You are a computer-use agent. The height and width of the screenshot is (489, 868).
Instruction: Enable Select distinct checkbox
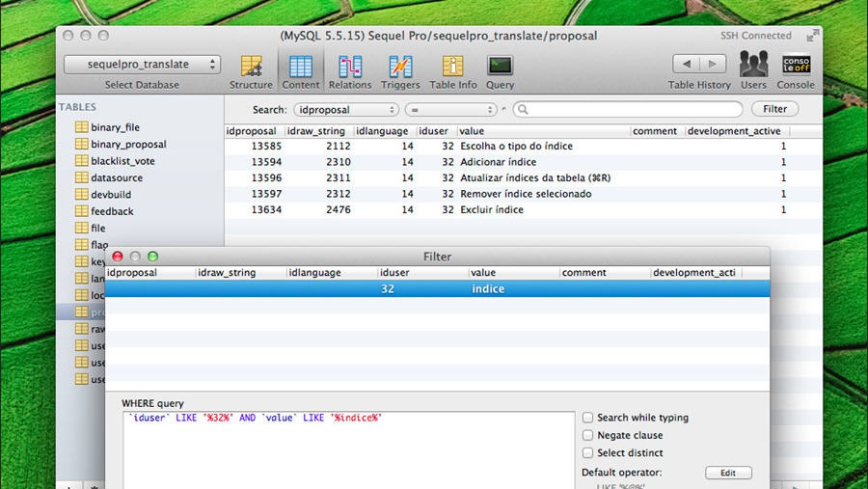click(588, 452)
